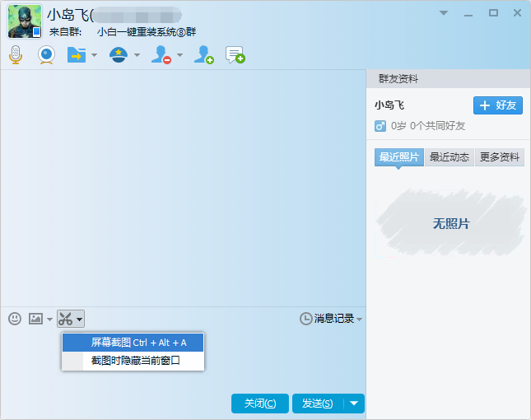This screenshot has height=420, width=531.
Task: Toggle 截图时隐藏当前窗口 option
Action: pos(135,361)
